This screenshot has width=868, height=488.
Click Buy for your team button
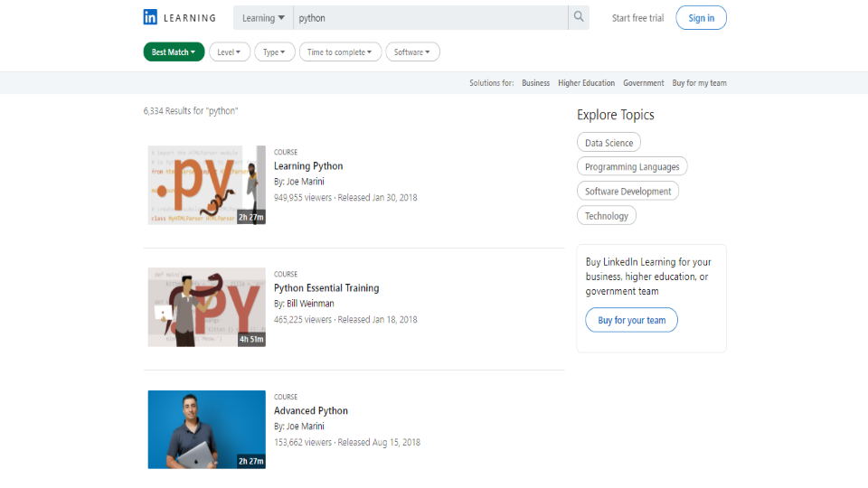point(632,320)
